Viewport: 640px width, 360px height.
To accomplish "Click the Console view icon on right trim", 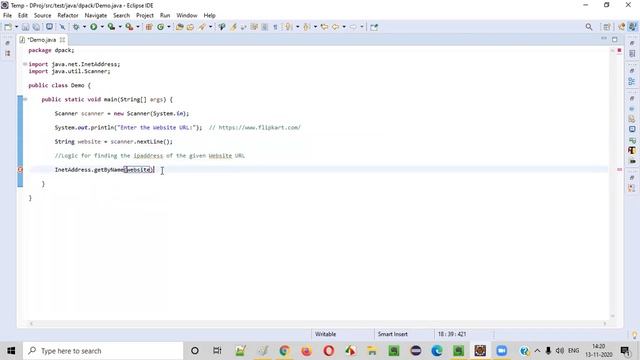I will pos(632,129).
